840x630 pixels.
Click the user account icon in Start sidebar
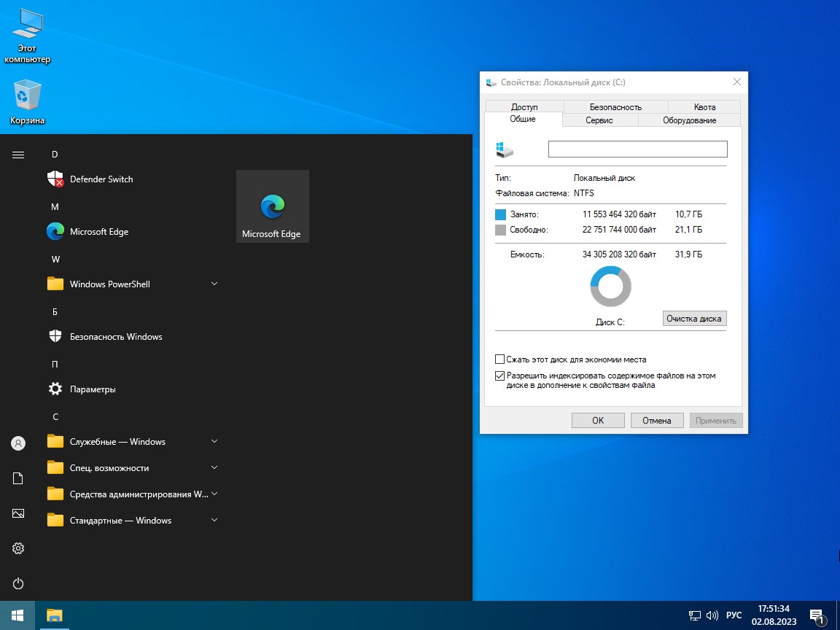(17, 443)
